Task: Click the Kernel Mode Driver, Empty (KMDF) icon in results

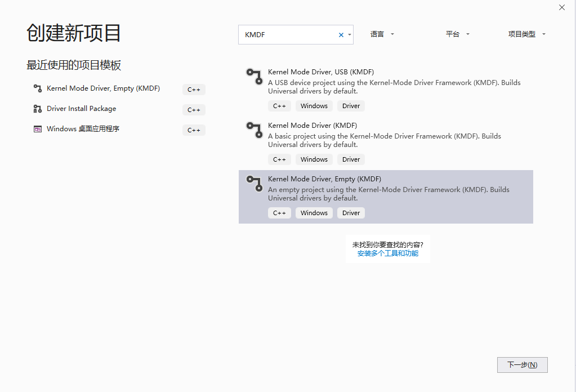Action: [x=254, y=184]
